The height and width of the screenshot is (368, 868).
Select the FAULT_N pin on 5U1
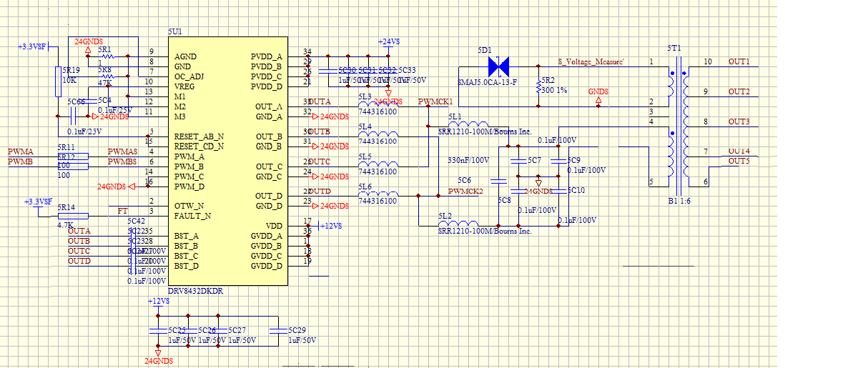192,215
